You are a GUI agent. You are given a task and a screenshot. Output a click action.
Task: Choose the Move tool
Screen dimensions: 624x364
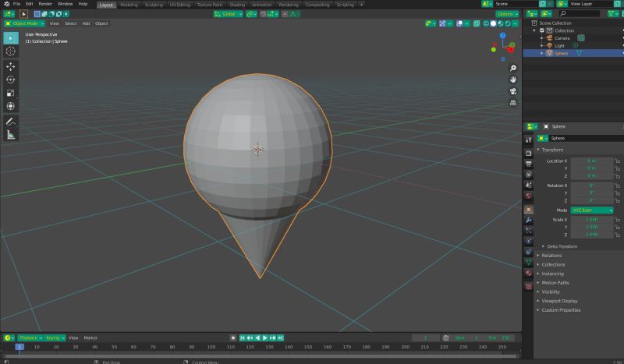tap(11, 66)
